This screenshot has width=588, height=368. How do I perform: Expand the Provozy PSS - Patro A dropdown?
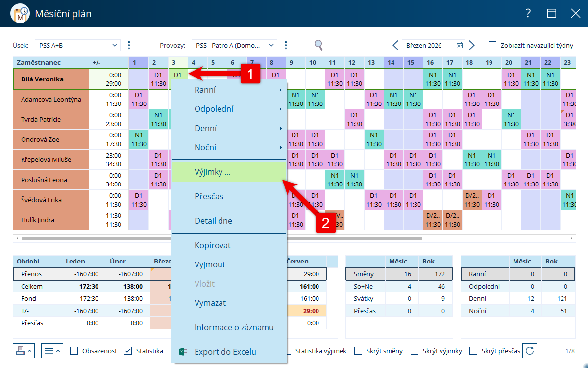(272, 45)
